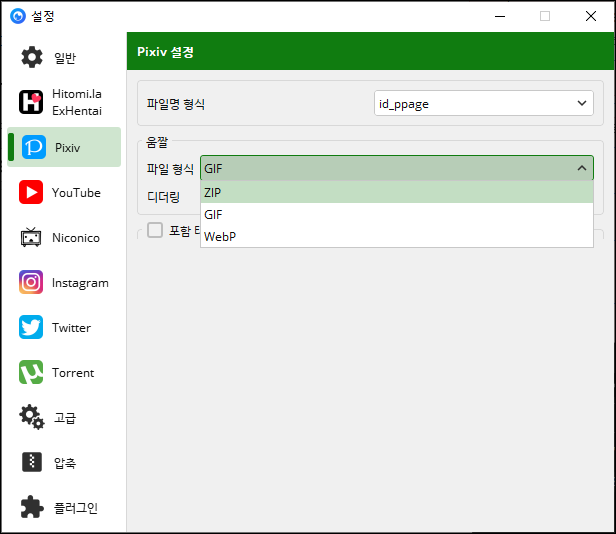
Task: Open the 플러그인 puzzle piece icon
Action: tap(32, 507)
